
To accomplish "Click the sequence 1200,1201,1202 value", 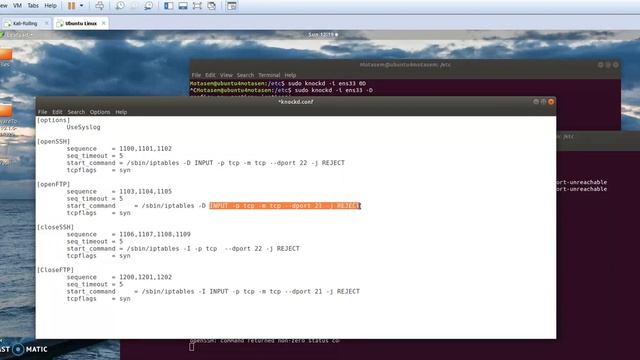I will click(145, 277).
